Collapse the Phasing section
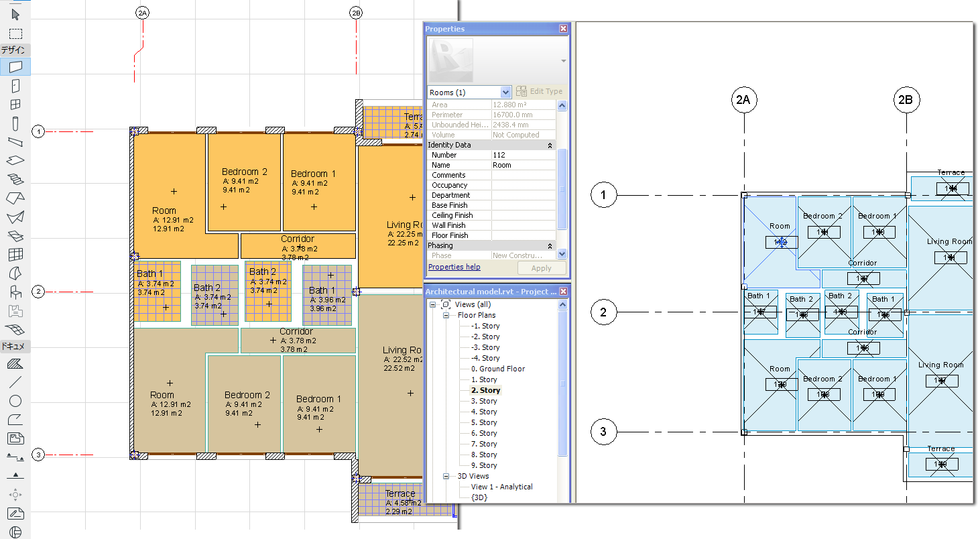980x539 pixels. coord(550,246)
